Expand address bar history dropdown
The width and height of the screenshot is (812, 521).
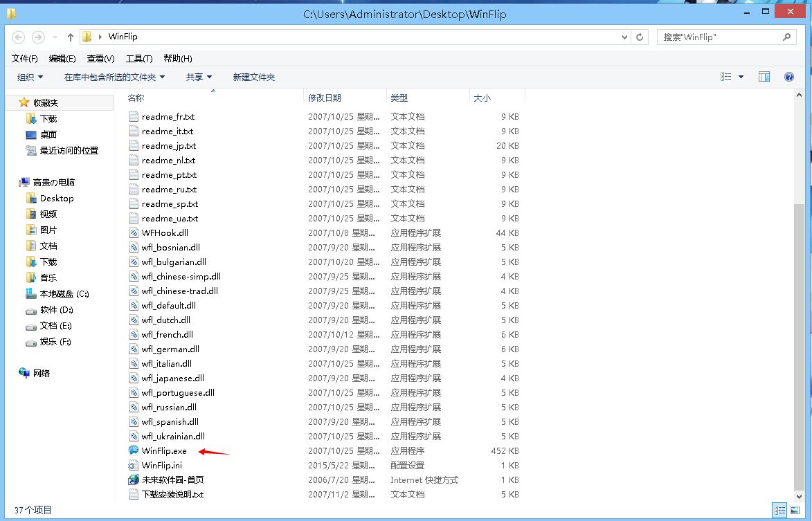624,37
